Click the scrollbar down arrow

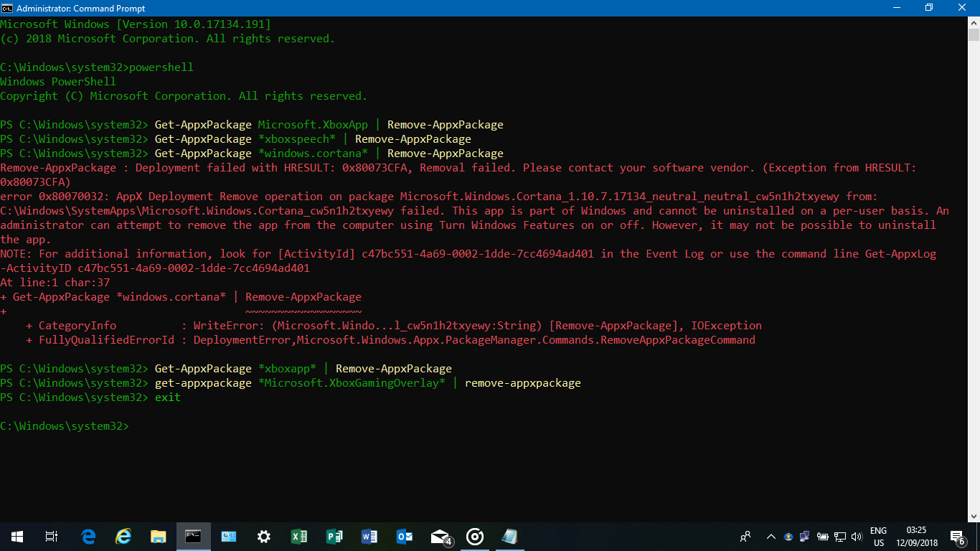point(974,516)
